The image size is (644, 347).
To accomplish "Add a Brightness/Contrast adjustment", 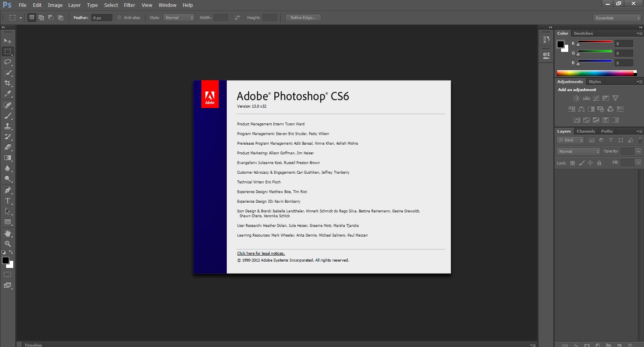I will click(x=577, y=98).
